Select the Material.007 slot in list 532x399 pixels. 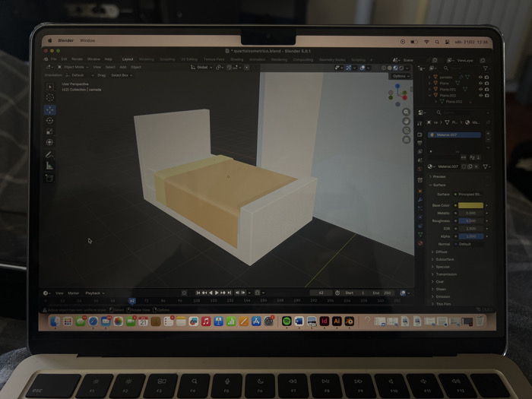[454, 135]
